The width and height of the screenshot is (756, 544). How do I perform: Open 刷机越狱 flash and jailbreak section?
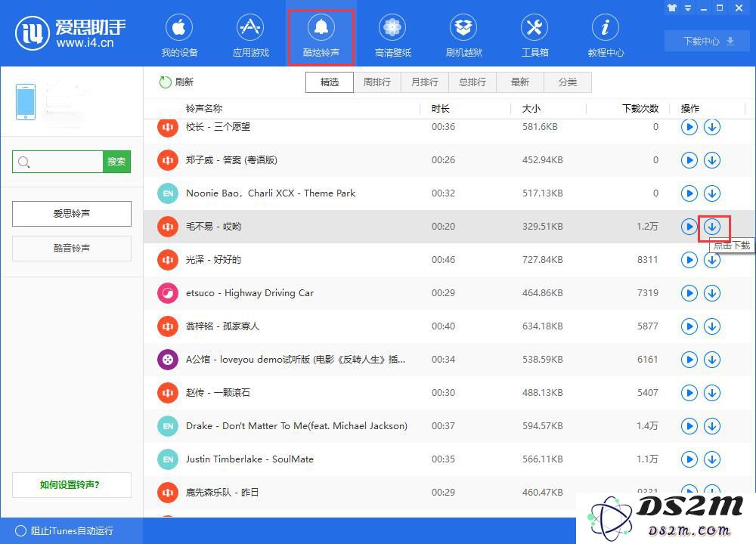tap(463, 36)
